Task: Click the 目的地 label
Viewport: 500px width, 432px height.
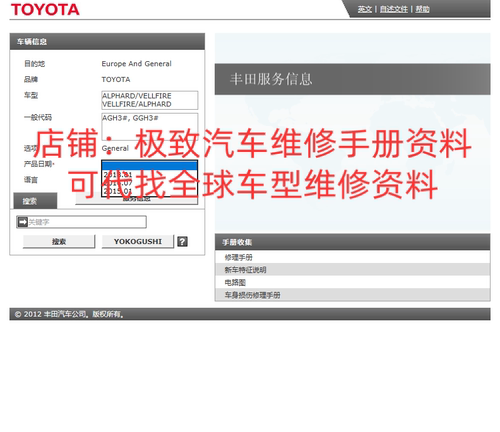Action: click(34, 64)
